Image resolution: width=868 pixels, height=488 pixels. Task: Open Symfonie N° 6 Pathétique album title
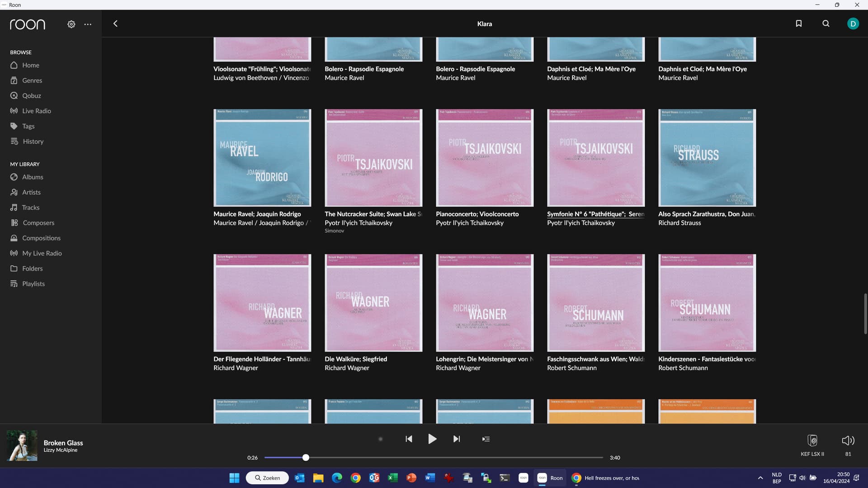596,214
